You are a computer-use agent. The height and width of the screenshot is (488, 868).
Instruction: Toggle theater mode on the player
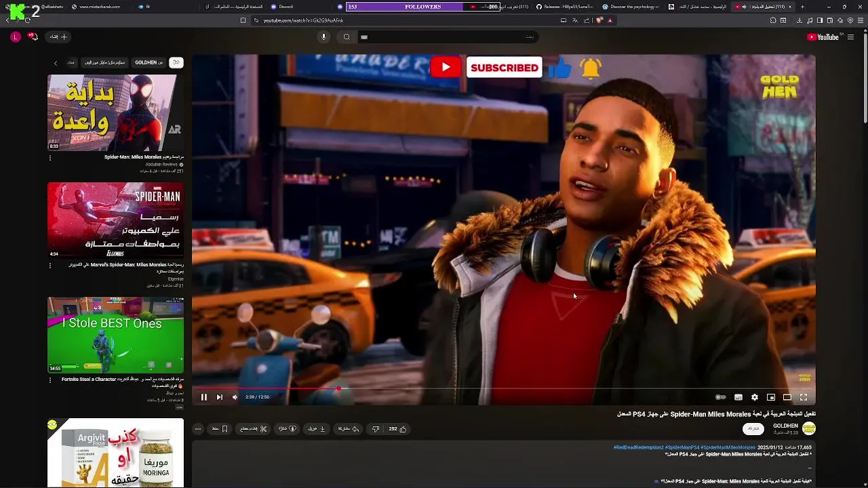click(787, 397)
